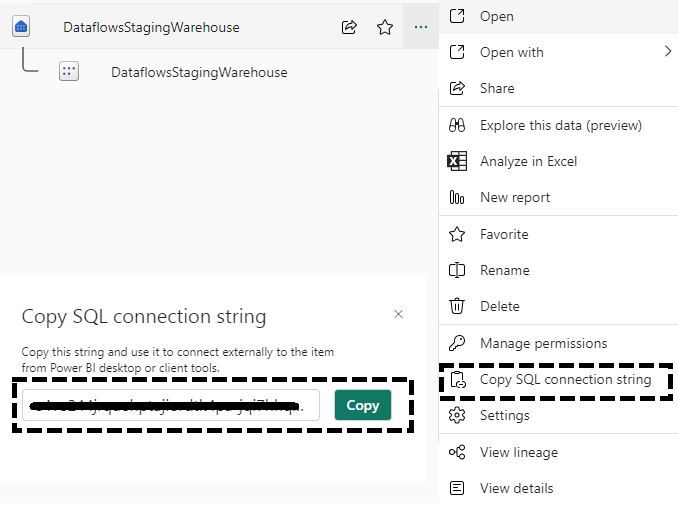Select the nested DataflowsStagingWarehouse child item
The width and height of the screenshot is (678, 507).
coord(199,72)
